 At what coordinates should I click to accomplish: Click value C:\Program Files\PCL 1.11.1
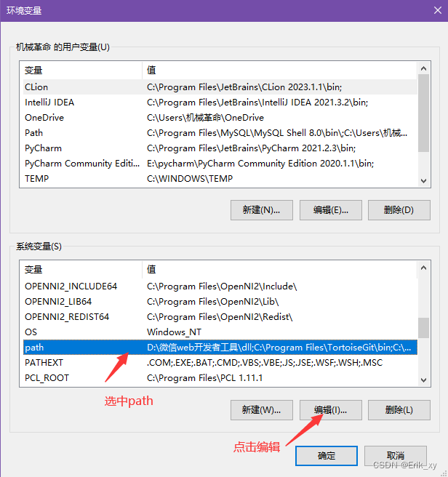point(204,378)
